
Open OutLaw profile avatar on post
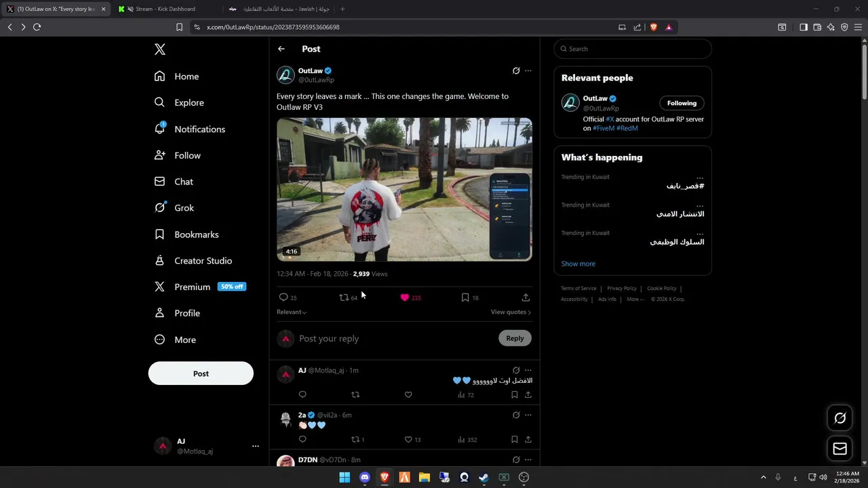pyautogui.click(x=285, y=75)
